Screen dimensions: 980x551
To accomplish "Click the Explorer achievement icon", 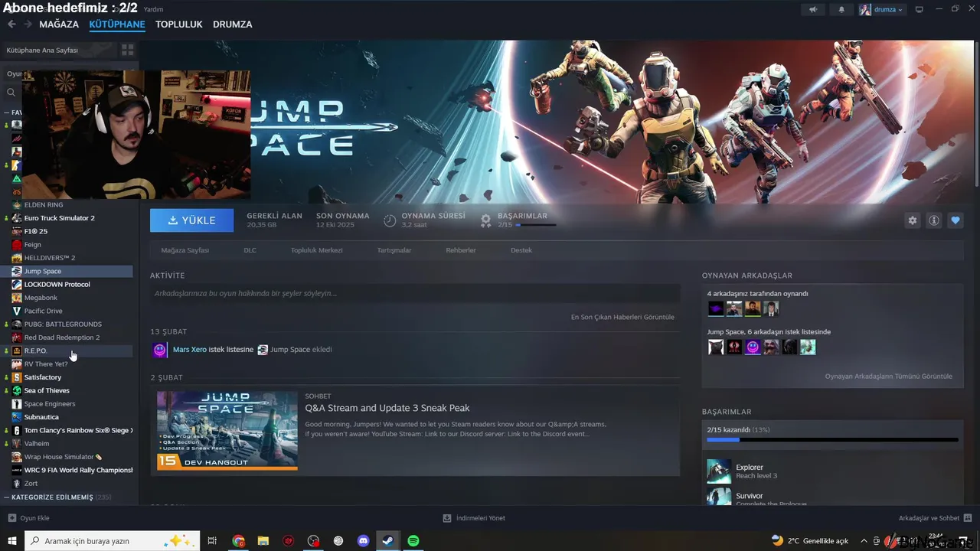I will pyautogui.click(x=719, y=471).
